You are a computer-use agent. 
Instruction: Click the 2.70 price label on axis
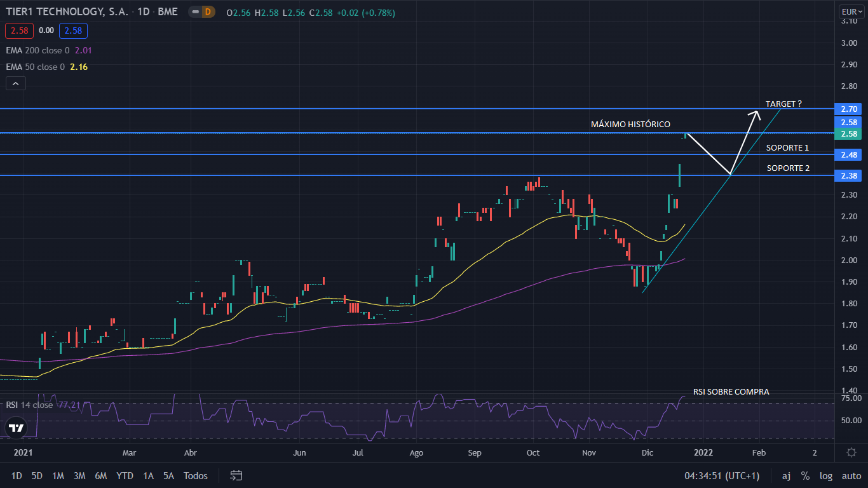[x=850, y=109]
